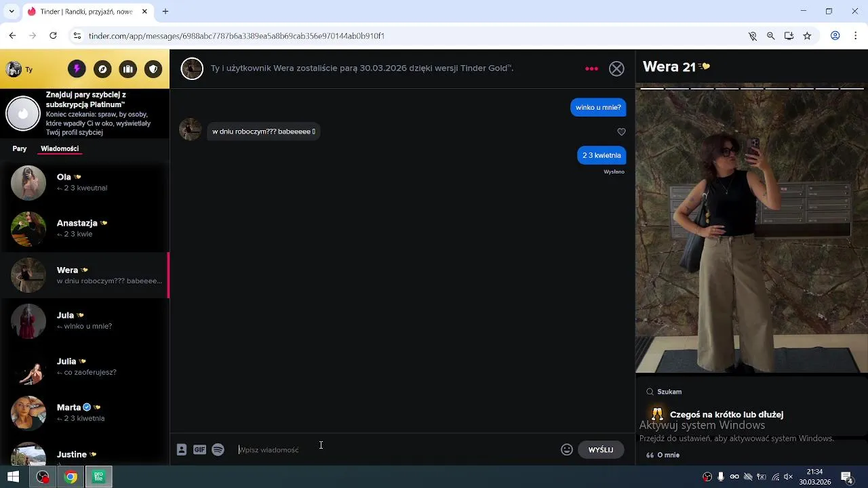Open the conversation with Jula
This screenshot has width=868, height=488.
(85, 321)
